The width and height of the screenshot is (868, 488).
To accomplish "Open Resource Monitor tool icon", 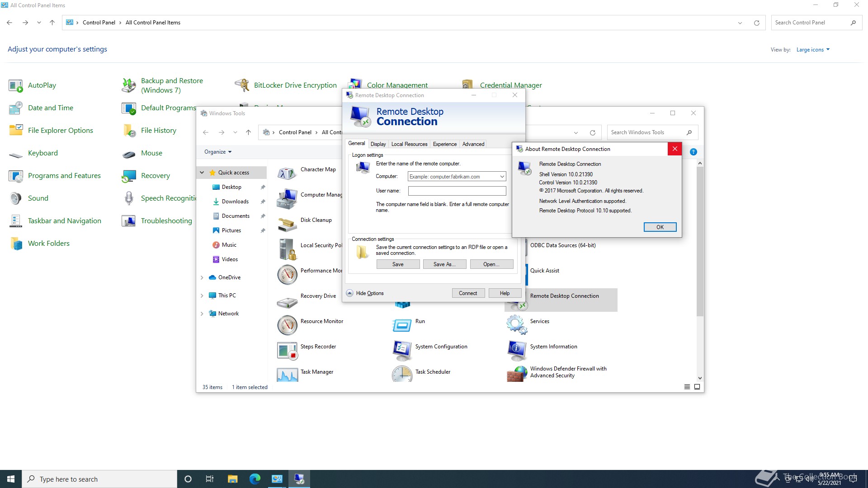I will point(287,326).
